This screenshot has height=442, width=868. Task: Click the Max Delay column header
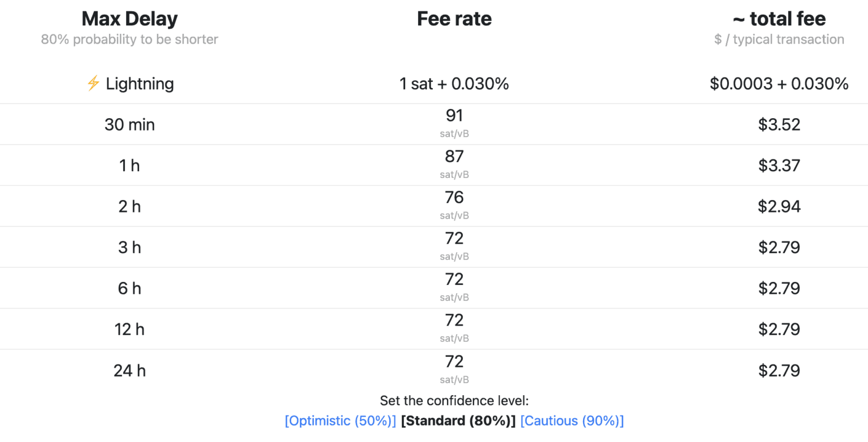(x=129, y=19)
